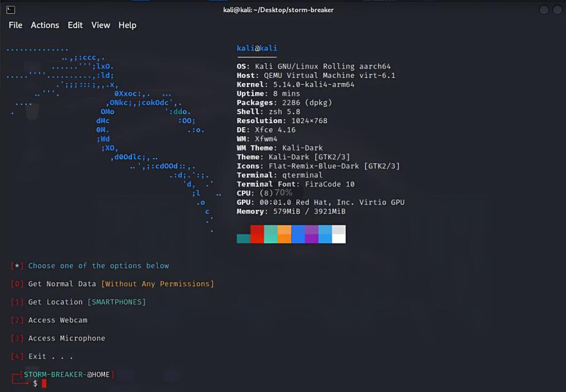Click the Resolution: 1024x768 line

click(282, 121)
